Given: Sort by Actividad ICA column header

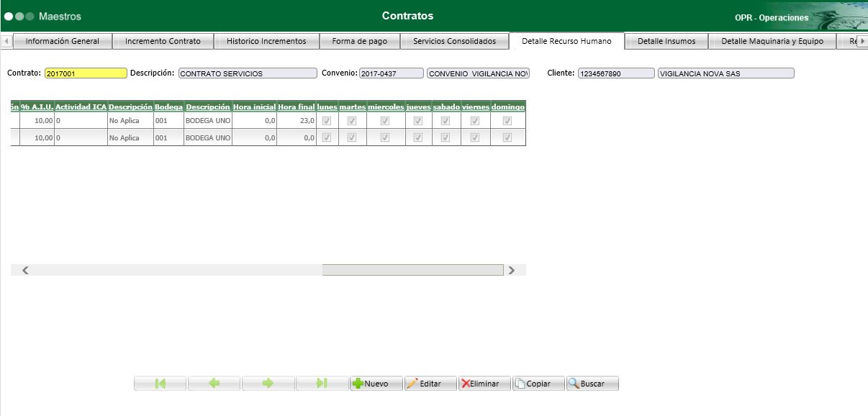Looking at the screenshot, I should pyautogui.click(x=81, y=107).
